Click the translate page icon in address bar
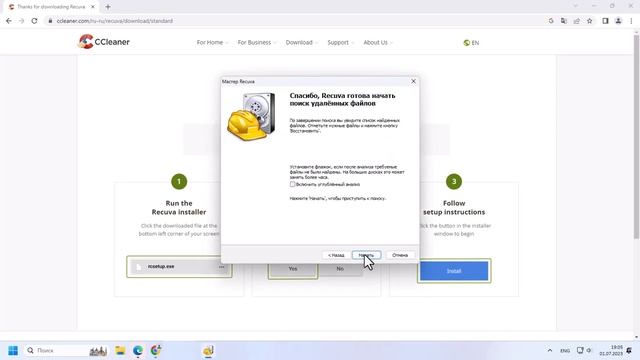Image resolution: width=640 pixels, height=360 pixels. [564, 21]
